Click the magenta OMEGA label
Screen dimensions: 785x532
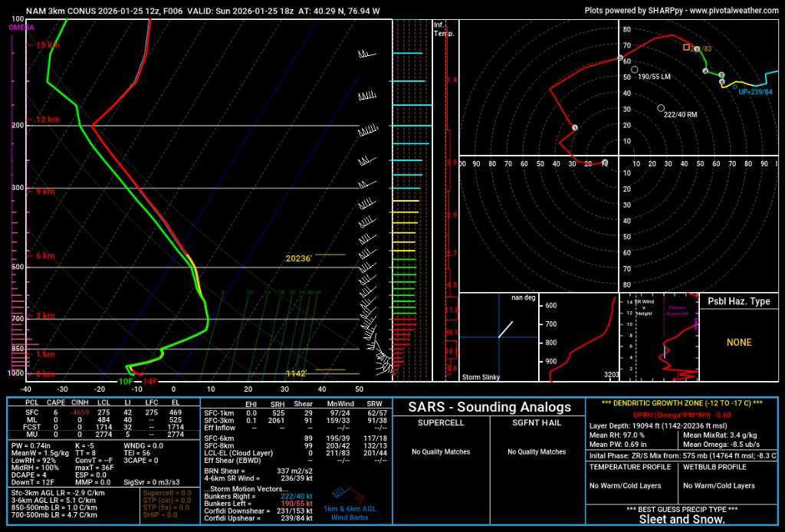pos(21,27)
